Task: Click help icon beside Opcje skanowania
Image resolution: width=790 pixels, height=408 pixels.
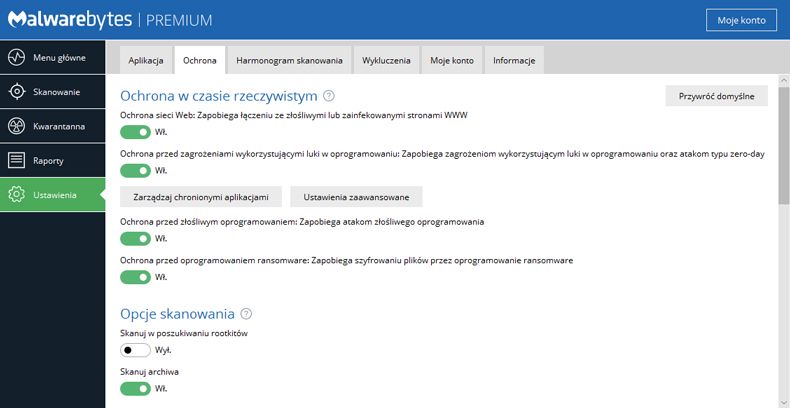Action: coord(246,314)
